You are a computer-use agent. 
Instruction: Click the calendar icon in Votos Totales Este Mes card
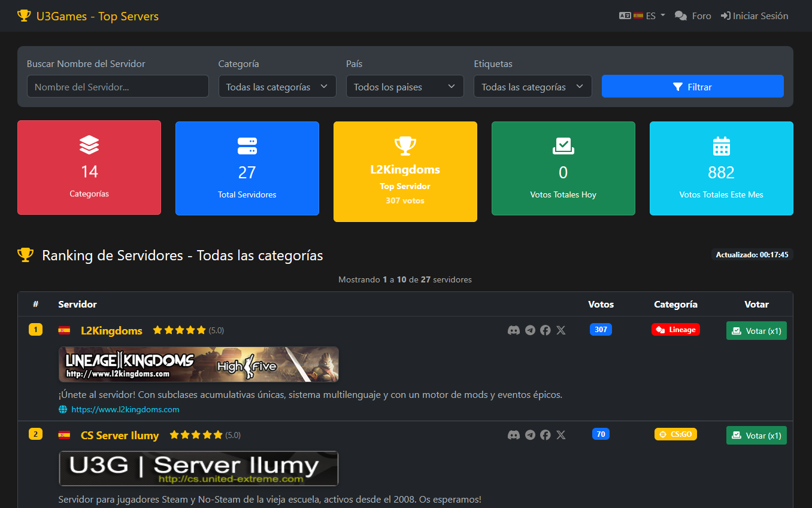click(x=722, y=145)
